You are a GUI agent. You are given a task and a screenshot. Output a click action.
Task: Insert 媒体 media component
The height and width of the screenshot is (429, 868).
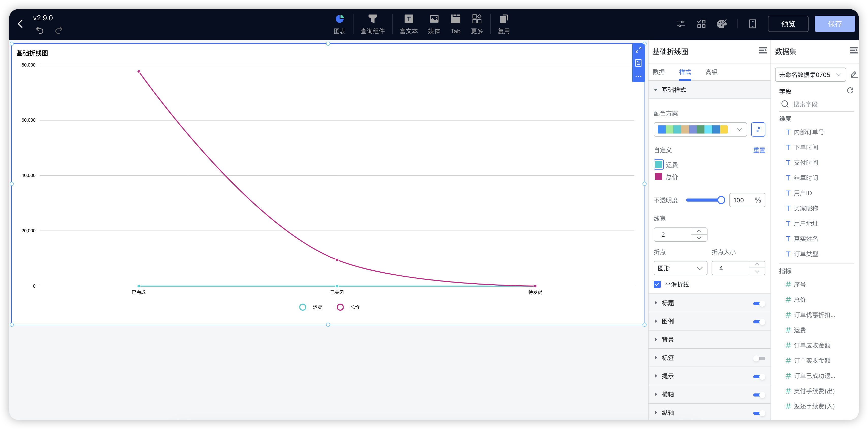[x=434, y=24]
